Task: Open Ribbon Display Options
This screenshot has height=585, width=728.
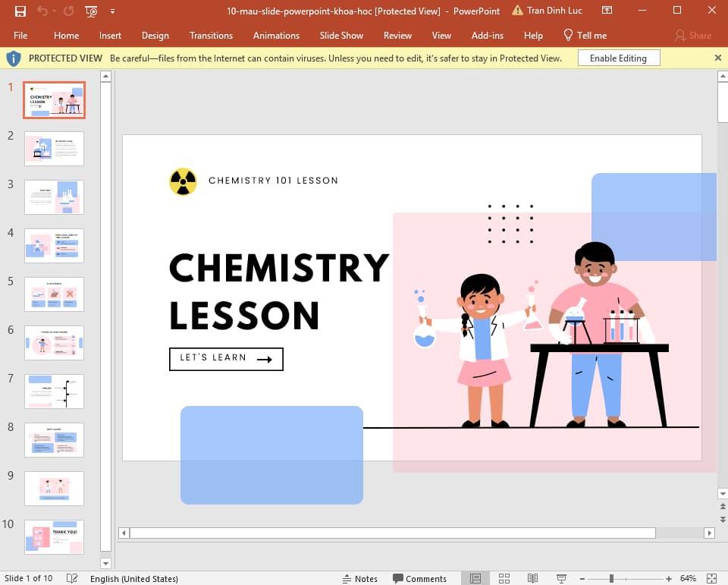Action: [x=607, y=11]
